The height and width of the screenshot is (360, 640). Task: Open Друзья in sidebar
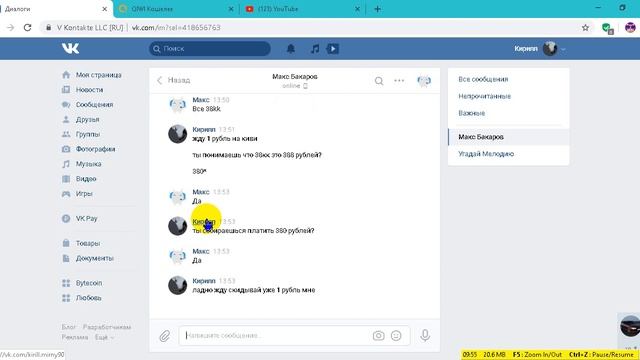coord(87,120)
